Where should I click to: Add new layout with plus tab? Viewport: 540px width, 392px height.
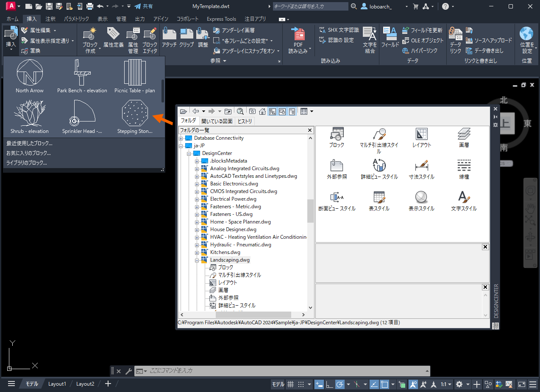coord(108,384)
